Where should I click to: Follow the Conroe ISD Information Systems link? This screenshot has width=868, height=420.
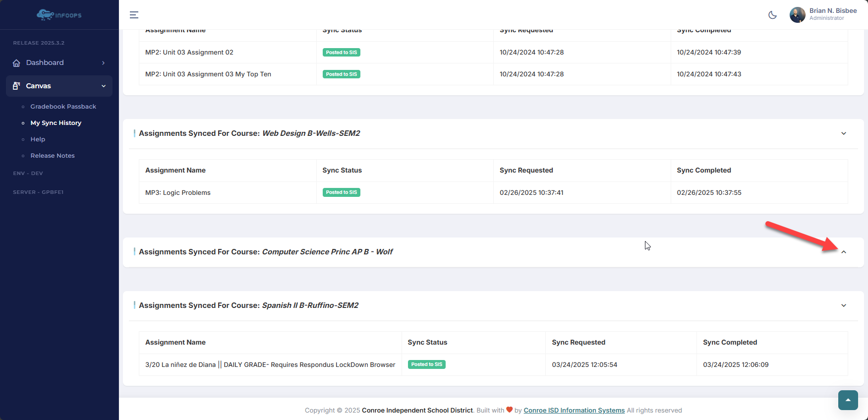point(574,410)
